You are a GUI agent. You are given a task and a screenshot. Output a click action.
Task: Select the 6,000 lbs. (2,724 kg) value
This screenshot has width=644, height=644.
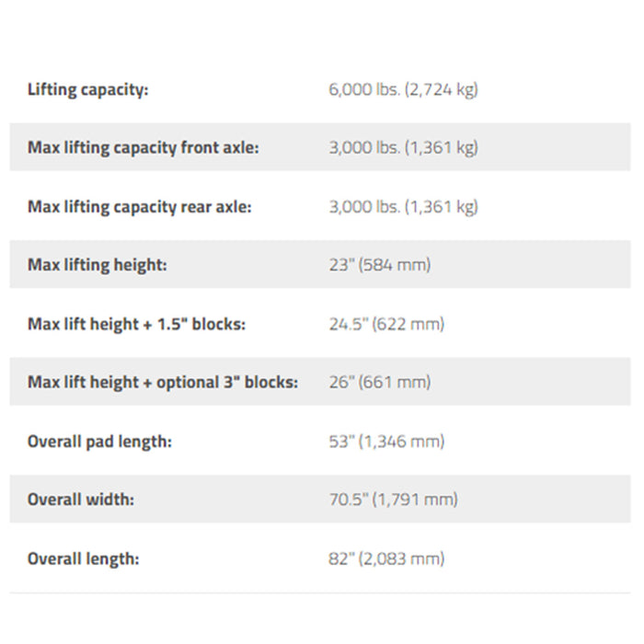(403, 89)
